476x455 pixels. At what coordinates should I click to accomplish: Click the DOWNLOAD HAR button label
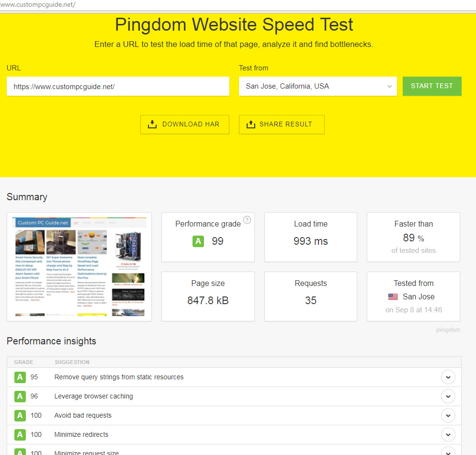point(191,125)
